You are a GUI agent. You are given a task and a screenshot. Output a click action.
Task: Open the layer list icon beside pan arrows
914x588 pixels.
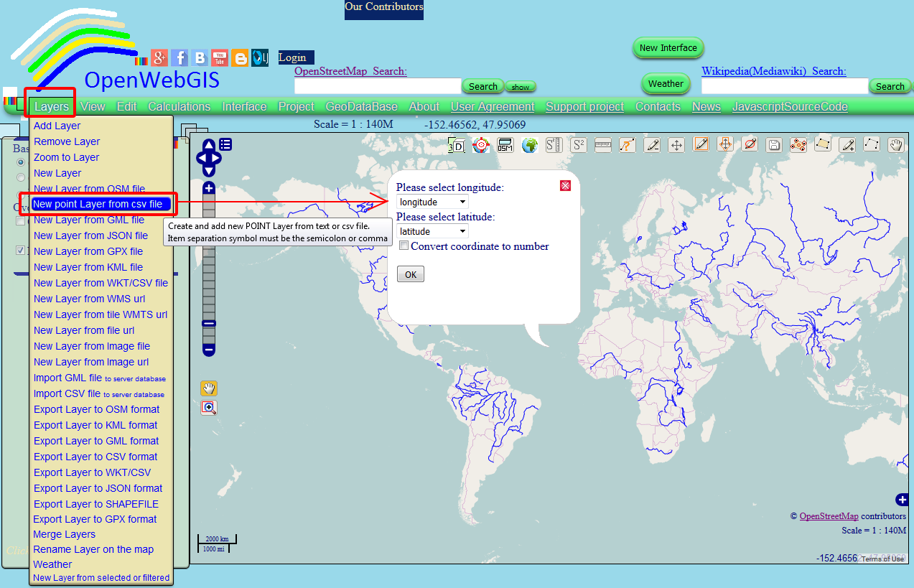tap(225, 144)
